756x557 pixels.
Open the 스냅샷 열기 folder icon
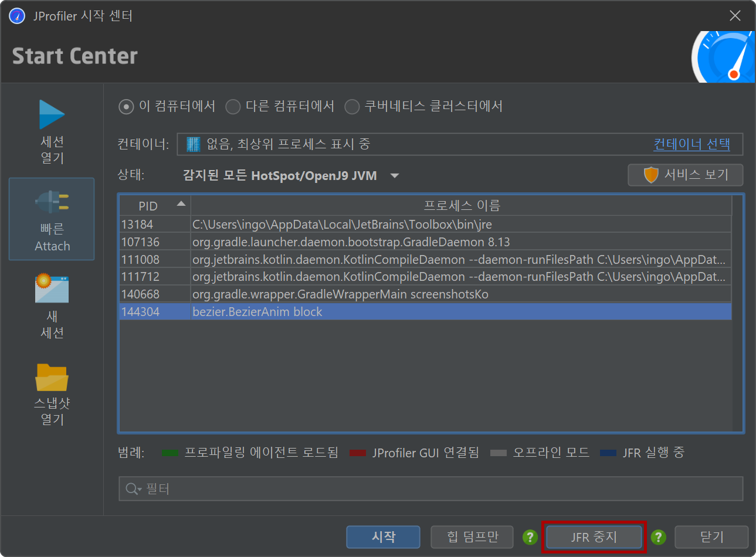tap(52, 377)
